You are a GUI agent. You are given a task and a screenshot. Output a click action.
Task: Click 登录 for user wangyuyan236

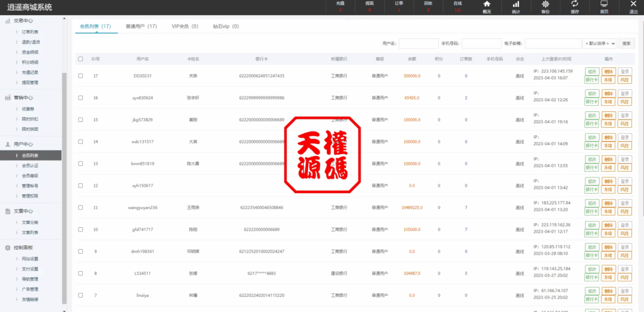625,203
